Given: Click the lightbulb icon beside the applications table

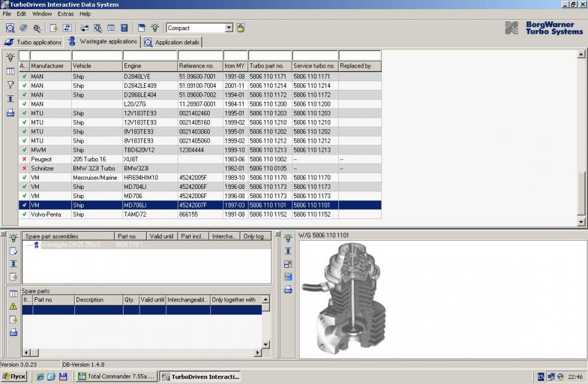Looking at the screenshot, I should [10, 57].
